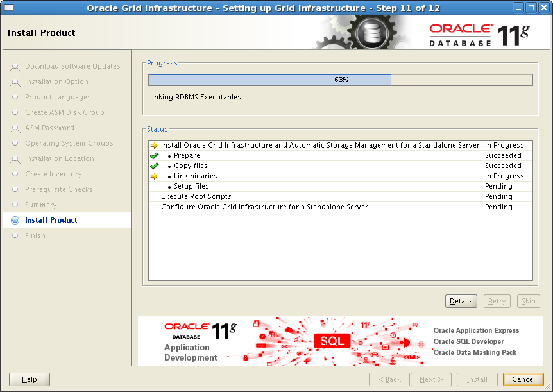The image size is (553, 392).
Task: Select Finish step in sidebar
Action: 35,235
